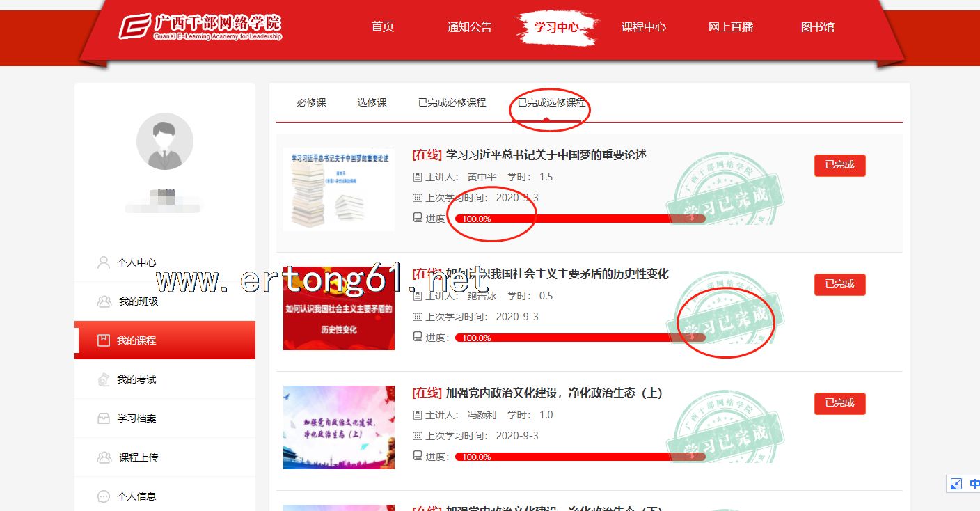Switch to the 必修课 tab
The height and width of the screenshot is (511, 980).
[x=311, y=102]
